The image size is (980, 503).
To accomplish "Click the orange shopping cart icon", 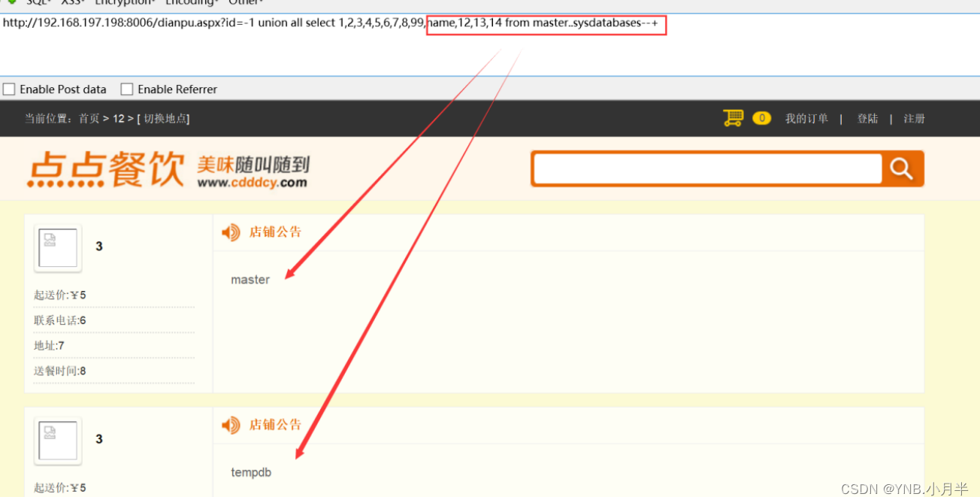I will [733, 118].
